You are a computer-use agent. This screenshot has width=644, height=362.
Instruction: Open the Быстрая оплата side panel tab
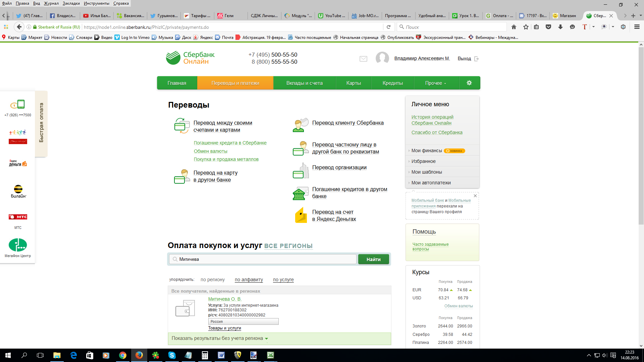(x=41, y=123)
